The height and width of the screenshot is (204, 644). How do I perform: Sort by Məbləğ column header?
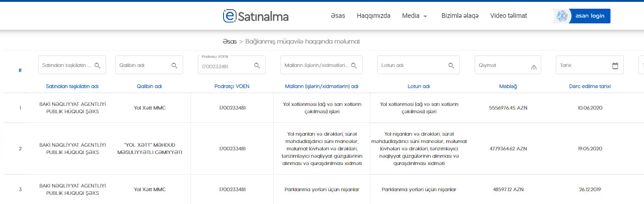507,86
